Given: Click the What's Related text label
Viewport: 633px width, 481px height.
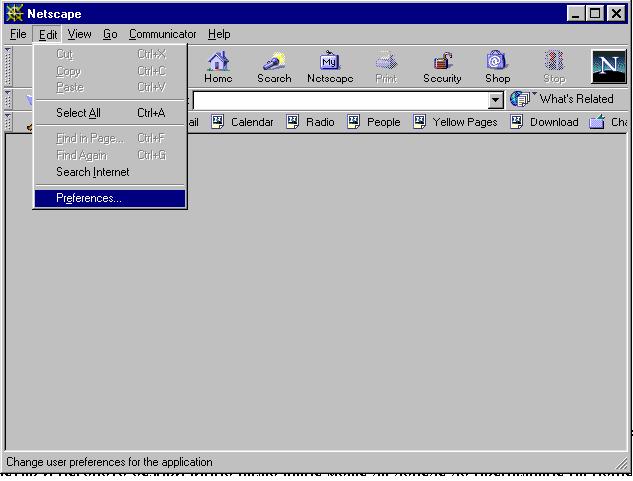Looking at the screenshot, I should click(576, 99).
